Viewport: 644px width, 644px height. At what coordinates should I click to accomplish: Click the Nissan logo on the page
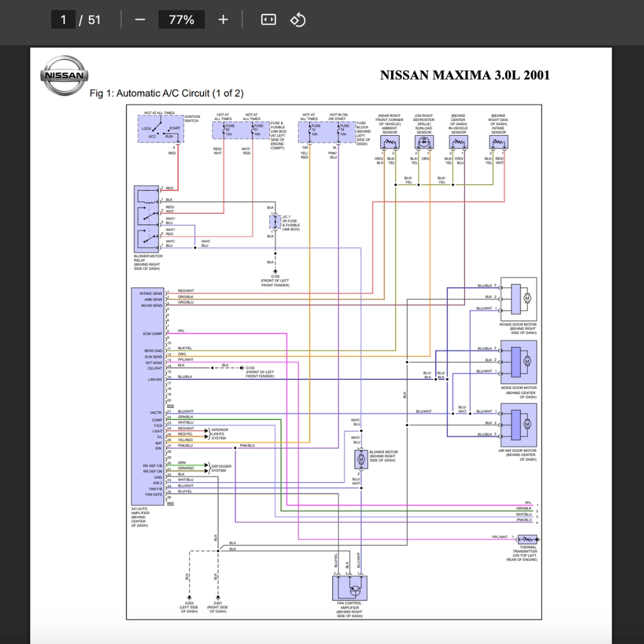[x=64, y=76]
